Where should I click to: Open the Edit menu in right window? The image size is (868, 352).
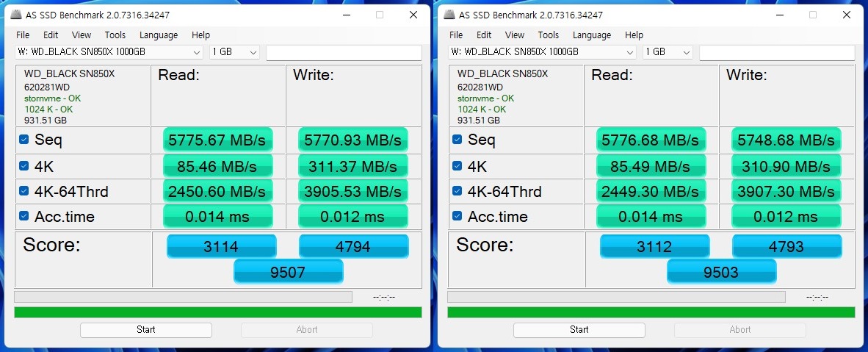(485, 35)
